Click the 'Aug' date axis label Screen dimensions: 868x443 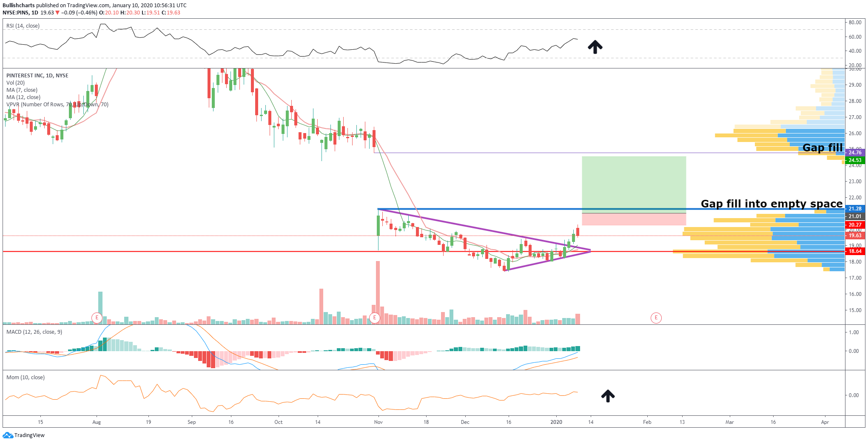tap(97, 422)
